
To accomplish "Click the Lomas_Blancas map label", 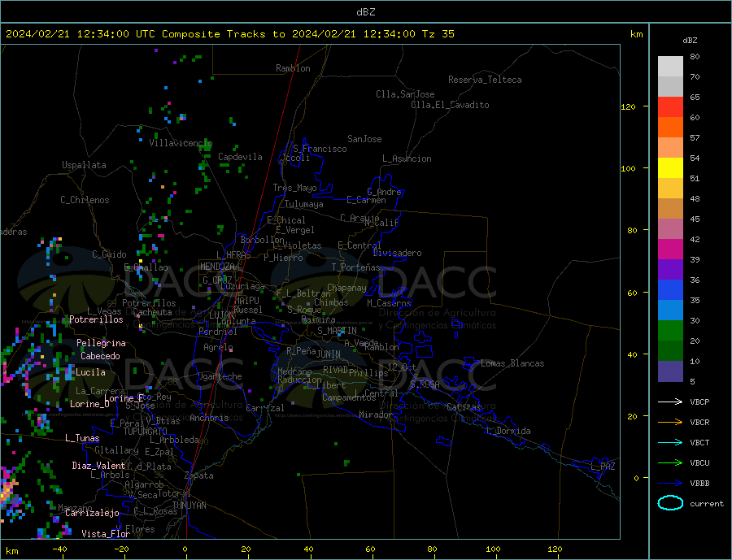I will coord(512,363).
